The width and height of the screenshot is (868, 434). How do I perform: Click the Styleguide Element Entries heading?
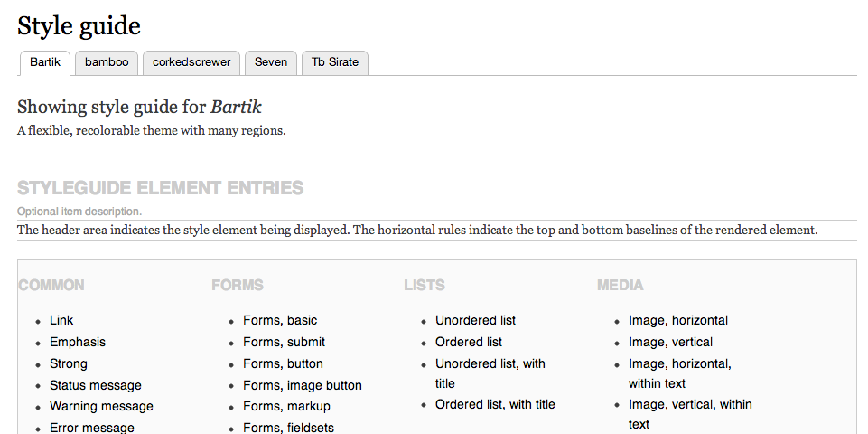pyautogui.click(x=161, y=188)
